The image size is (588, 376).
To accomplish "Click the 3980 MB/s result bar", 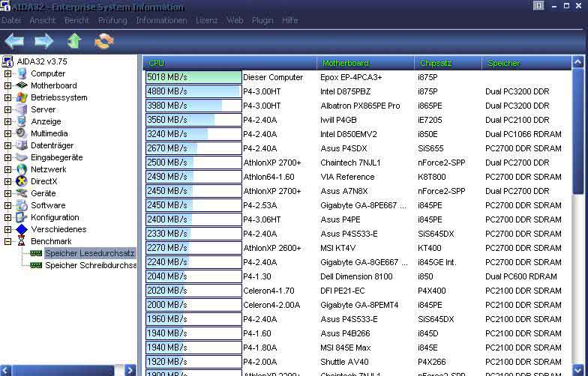I will [x=193, y=106].
